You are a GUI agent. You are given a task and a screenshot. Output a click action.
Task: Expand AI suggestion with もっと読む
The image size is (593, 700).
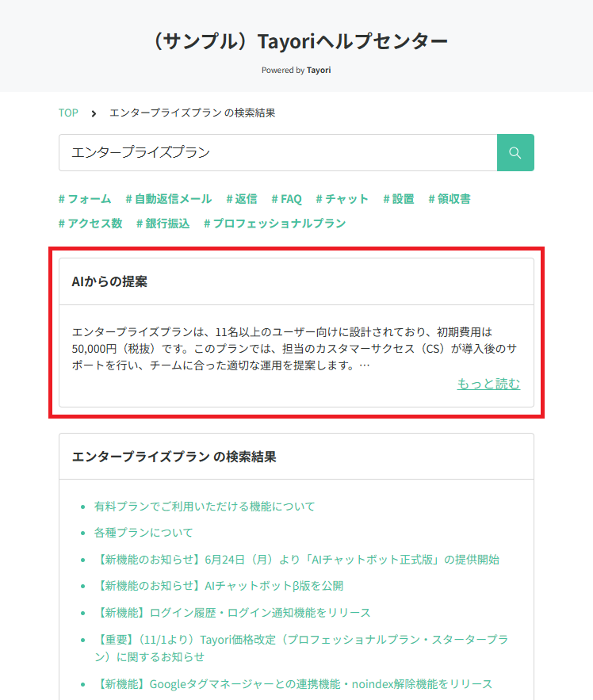coord(488,384)
